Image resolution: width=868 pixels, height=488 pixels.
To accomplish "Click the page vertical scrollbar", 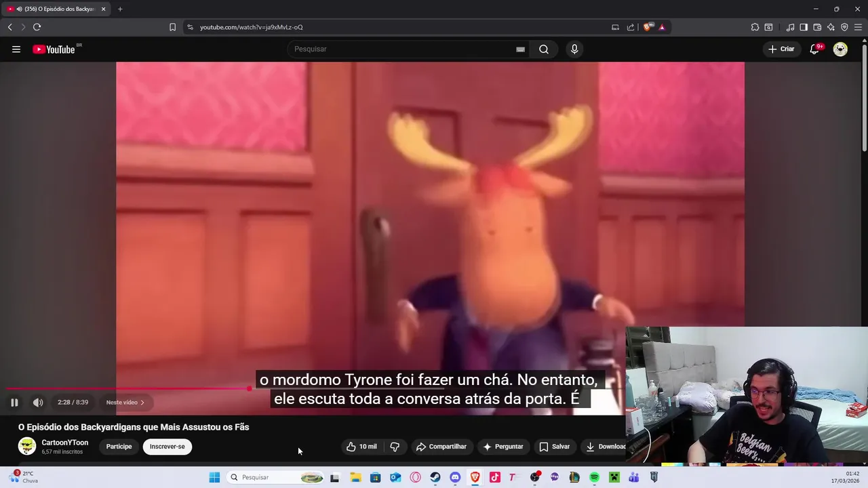I will click(864, 96).
